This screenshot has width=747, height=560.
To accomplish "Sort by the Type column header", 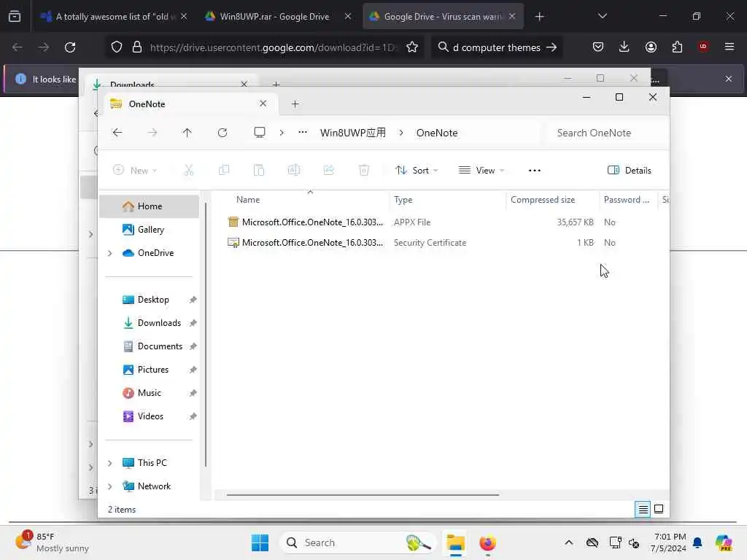I will pyautogui.click(x=403, y=200).
